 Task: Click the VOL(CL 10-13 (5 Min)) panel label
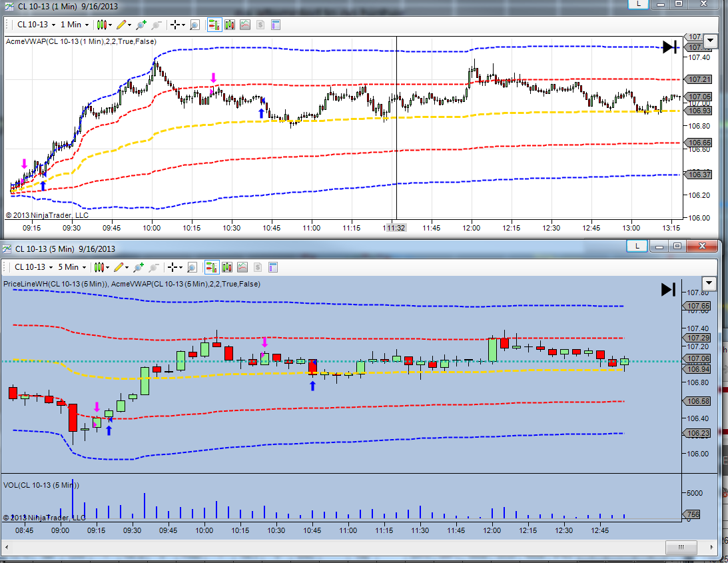pyautogui.click(x=41, y=485)
